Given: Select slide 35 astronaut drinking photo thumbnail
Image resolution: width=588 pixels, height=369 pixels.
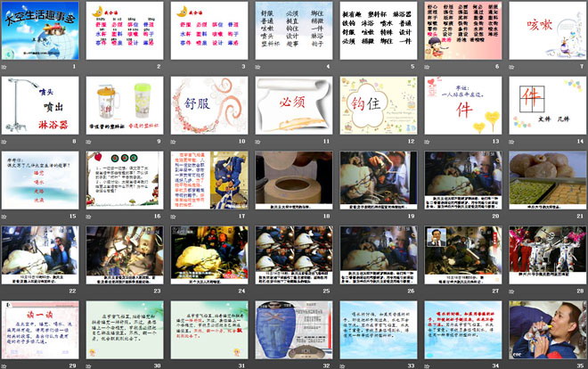Looking at the screenshot, I should [x=548, y=330].
